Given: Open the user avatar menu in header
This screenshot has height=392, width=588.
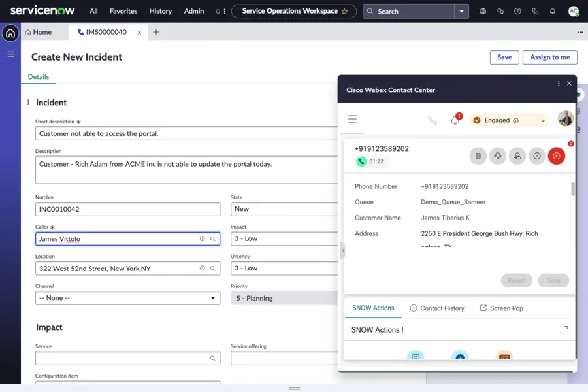Looking at the screenshot, I should (x=574, y=11).
